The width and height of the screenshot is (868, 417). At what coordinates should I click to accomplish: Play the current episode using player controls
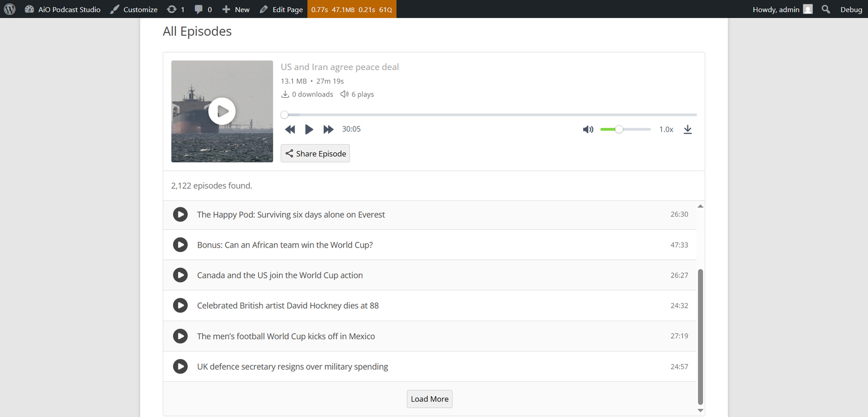pyautogui.click(x=309, y=129)
